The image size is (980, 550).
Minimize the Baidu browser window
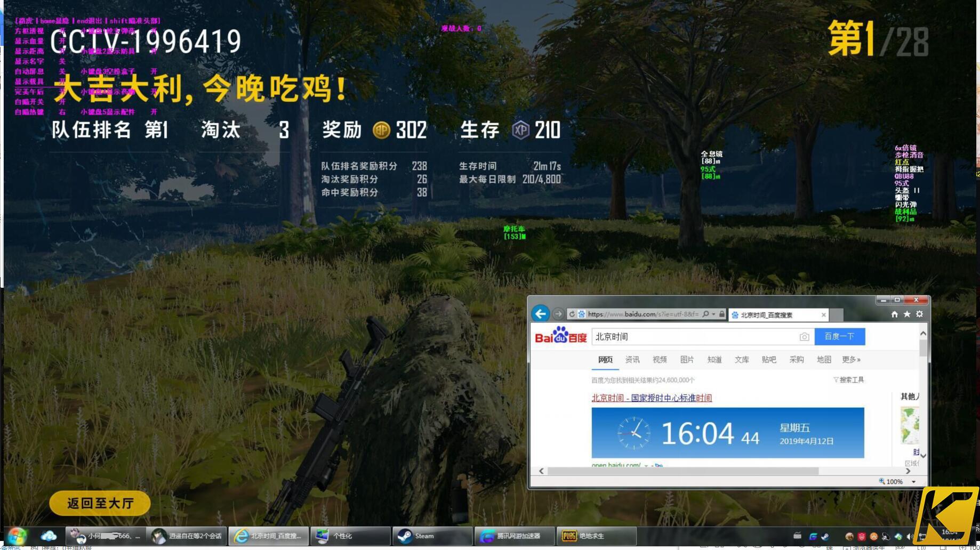click(x=883, y=300)
